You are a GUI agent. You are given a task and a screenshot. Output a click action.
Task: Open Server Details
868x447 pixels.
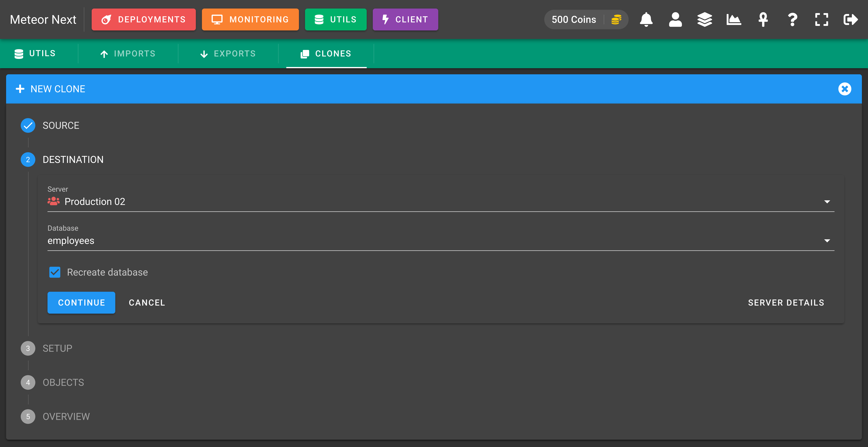coord(786,303)
